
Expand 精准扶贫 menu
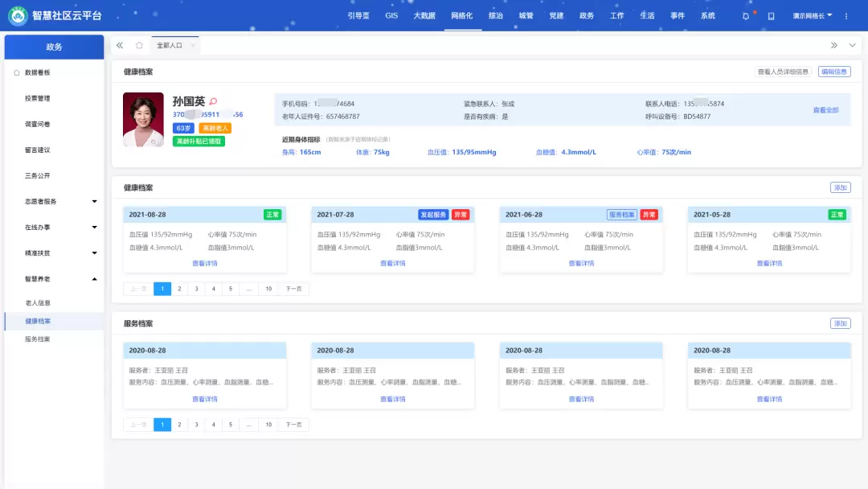pyautogui.click(x=94, y=253)
